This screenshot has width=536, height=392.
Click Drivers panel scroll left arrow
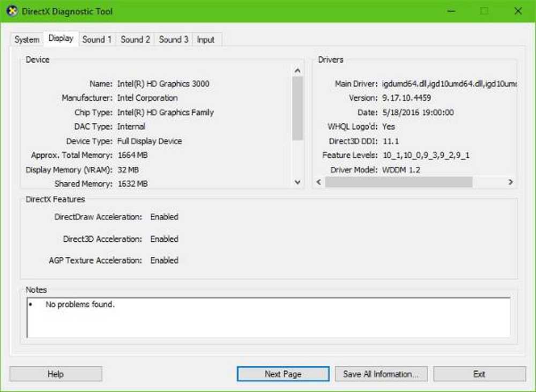tap(319, 182)
